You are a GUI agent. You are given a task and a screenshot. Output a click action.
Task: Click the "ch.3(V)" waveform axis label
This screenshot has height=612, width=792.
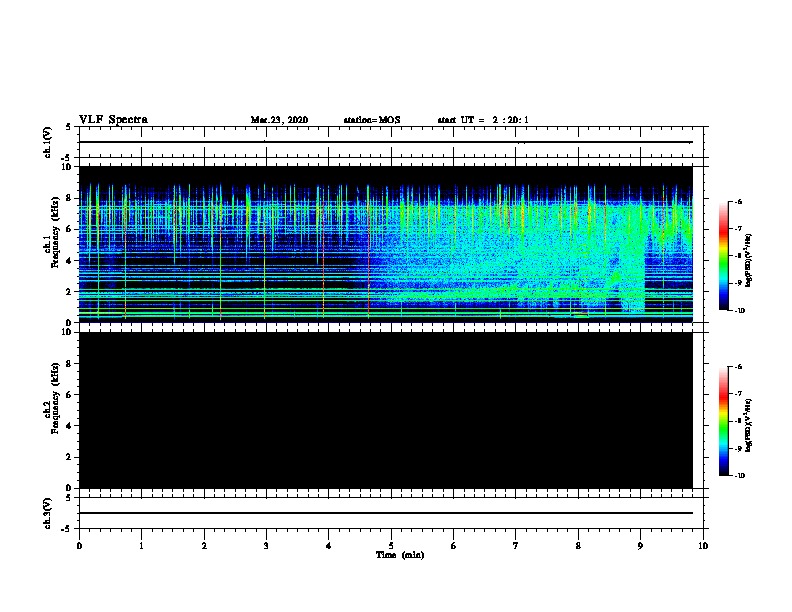(x=47, y=513)
